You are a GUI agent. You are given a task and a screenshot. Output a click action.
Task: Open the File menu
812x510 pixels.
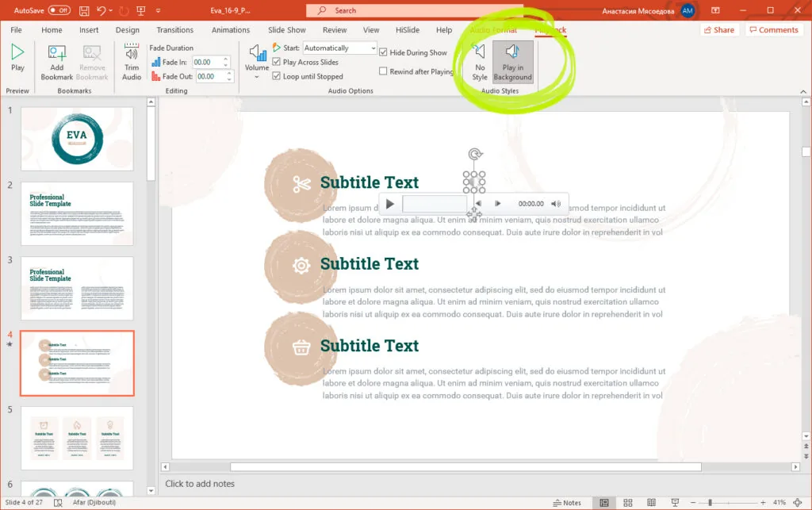(x=16, y=30)
